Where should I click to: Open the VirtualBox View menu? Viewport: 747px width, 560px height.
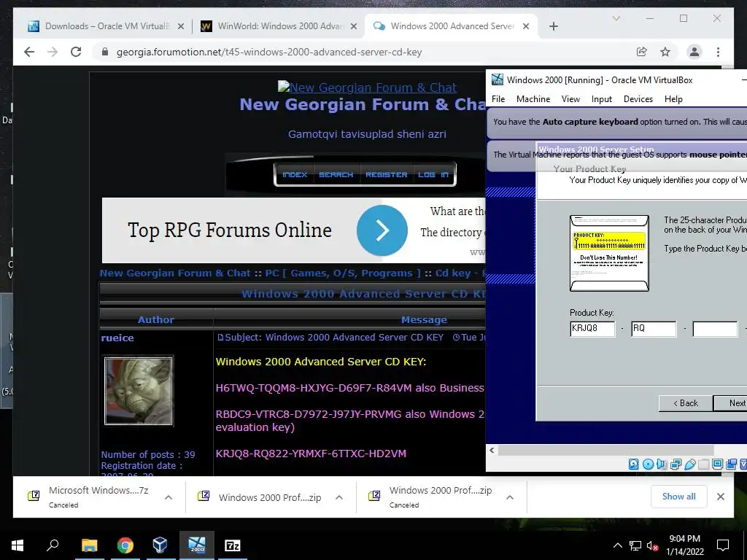click(x=570, y=99)
